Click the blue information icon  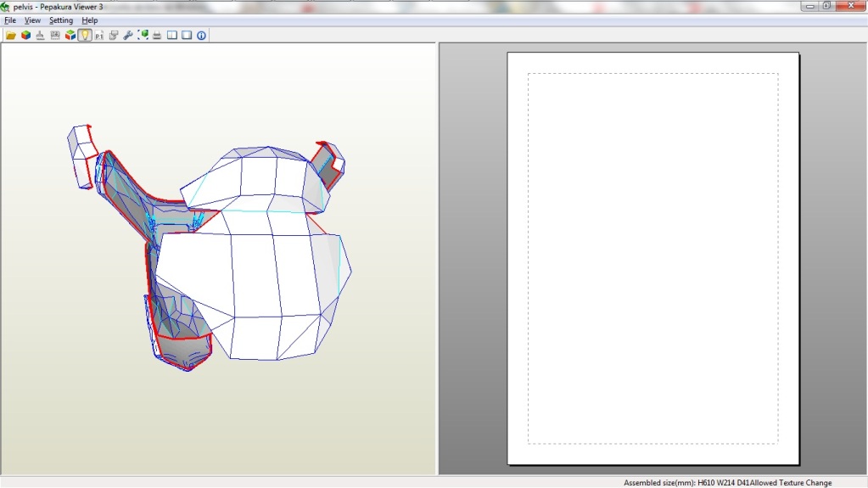point(201,35)
